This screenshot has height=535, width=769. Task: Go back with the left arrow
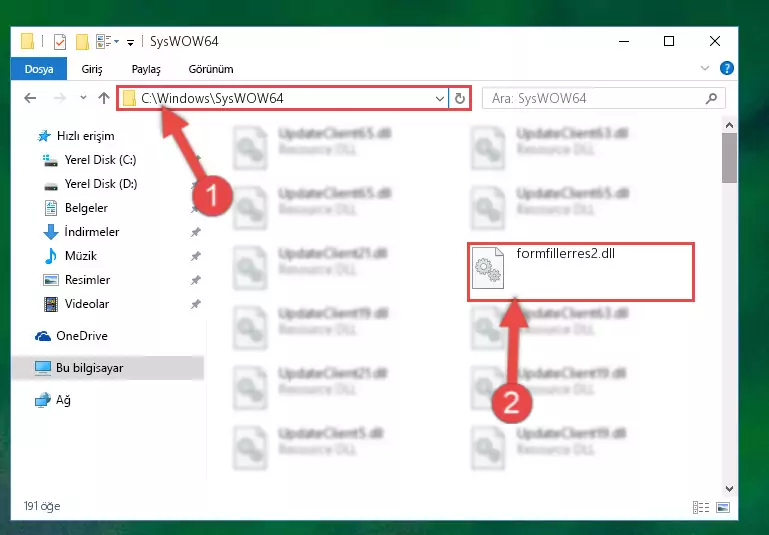pyautogui.click(x=30, y=98)
